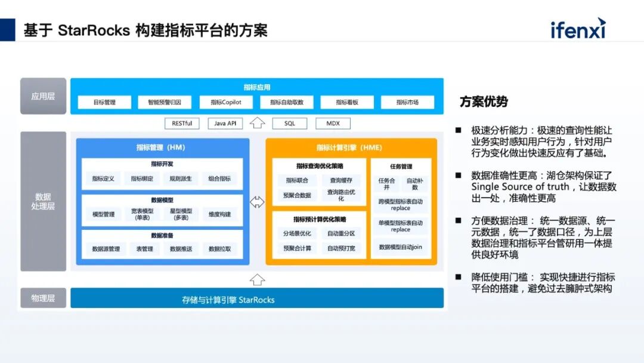Screen dimensions: 644x363
Task: Click the 指标查询优化策略 heading
Action: 320,166
